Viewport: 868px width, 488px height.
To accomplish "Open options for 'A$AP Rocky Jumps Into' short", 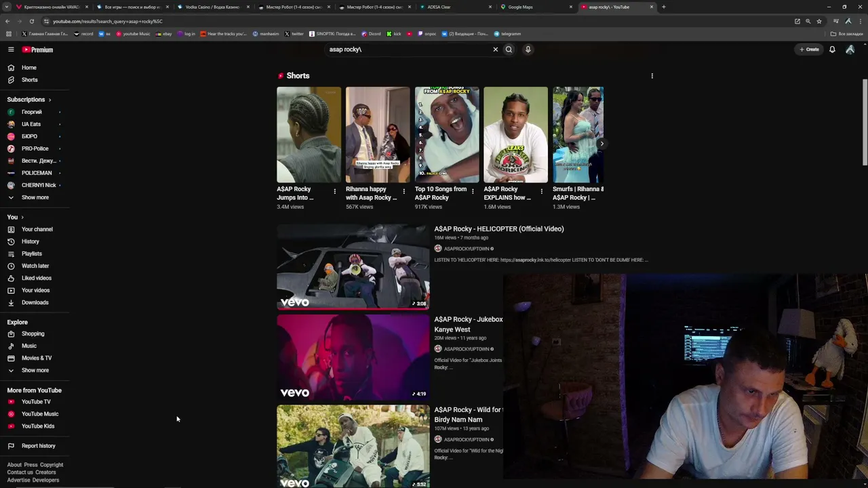I will coord(334,192).
